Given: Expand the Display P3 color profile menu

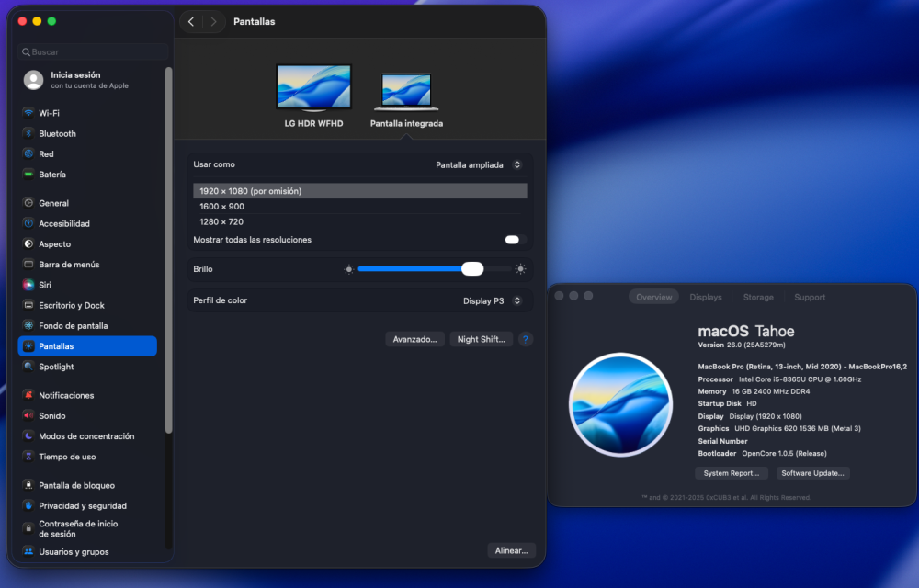Looking at the screenshot, I should tap(492, 301).
